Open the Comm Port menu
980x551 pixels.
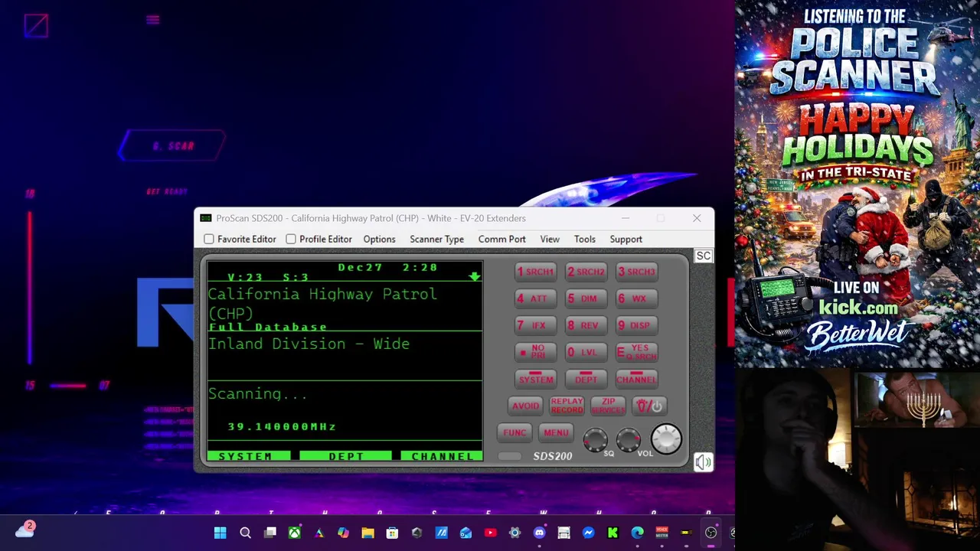502,240
